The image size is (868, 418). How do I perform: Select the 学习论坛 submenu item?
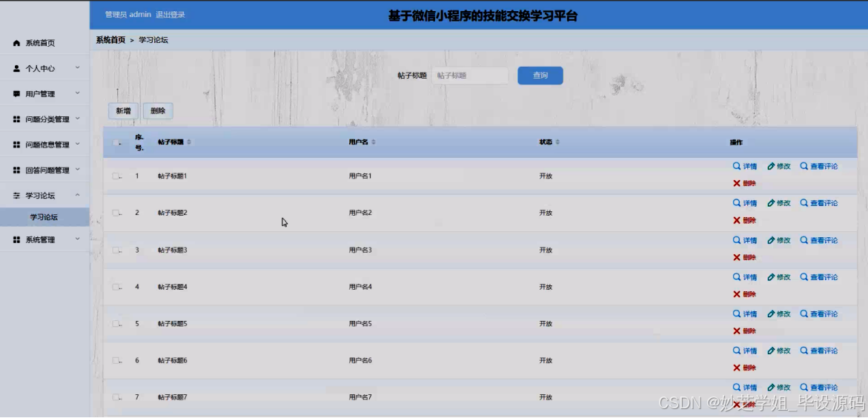(44, 217)
